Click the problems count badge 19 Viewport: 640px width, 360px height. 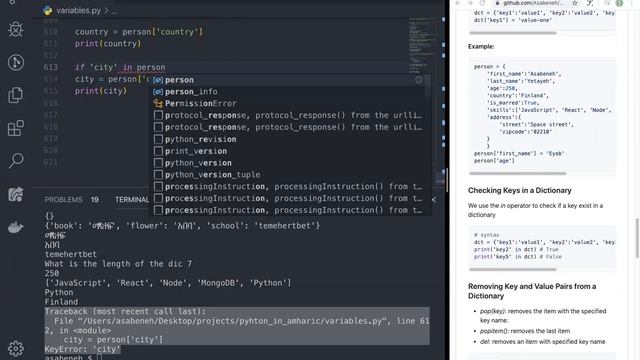95,200
